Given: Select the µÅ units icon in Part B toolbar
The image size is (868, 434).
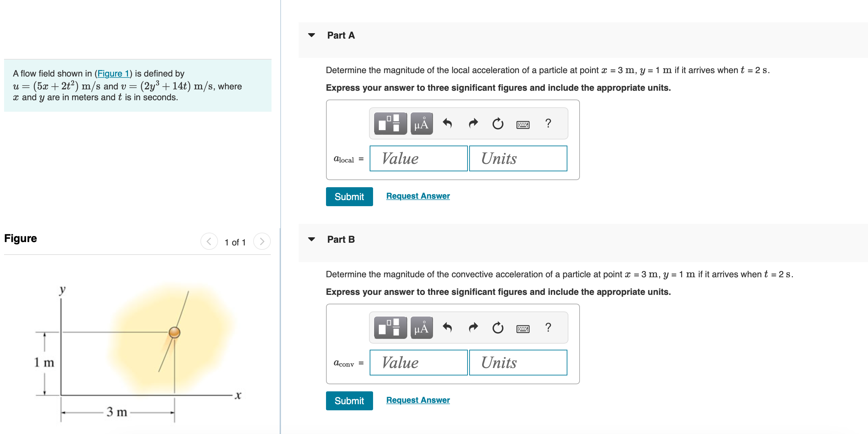Looking at the screenshot, I should pos(421,327).
